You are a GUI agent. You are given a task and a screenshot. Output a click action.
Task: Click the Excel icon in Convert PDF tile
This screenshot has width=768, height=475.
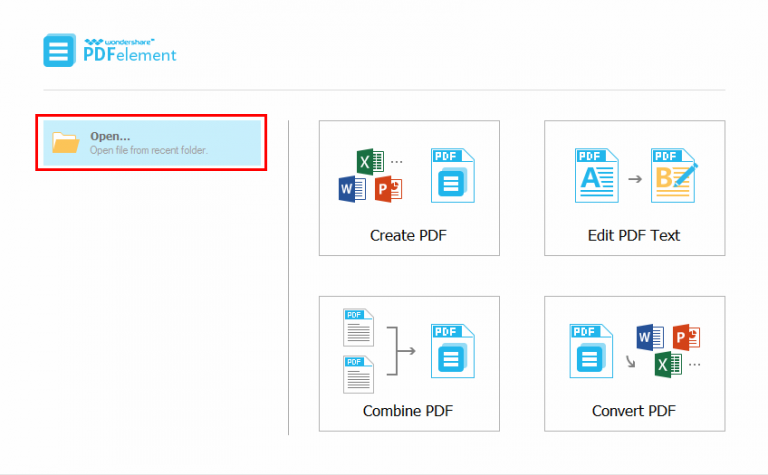pos(667,364)
